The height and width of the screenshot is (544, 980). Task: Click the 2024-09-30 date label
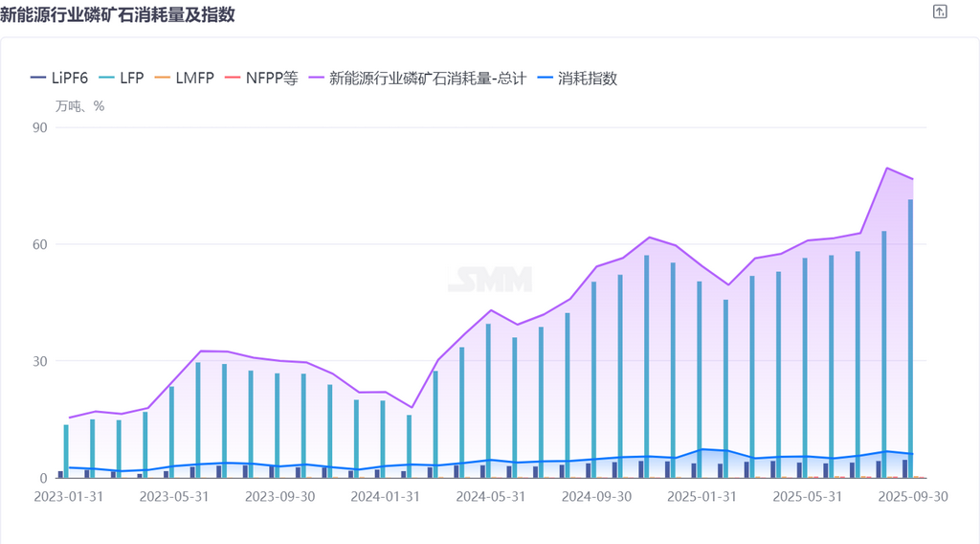[596, 497]
